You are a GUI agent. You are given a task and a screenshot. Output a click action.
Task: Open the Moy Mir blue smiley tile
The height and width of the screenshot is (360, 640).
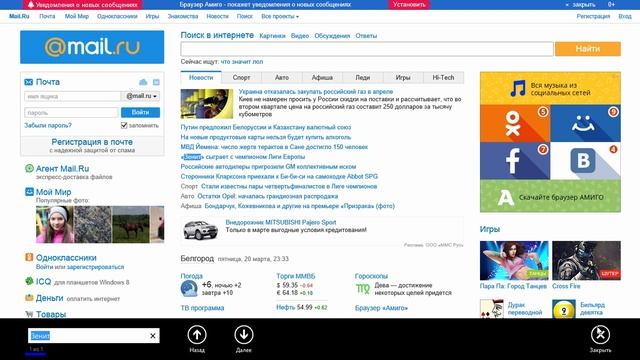585,123
